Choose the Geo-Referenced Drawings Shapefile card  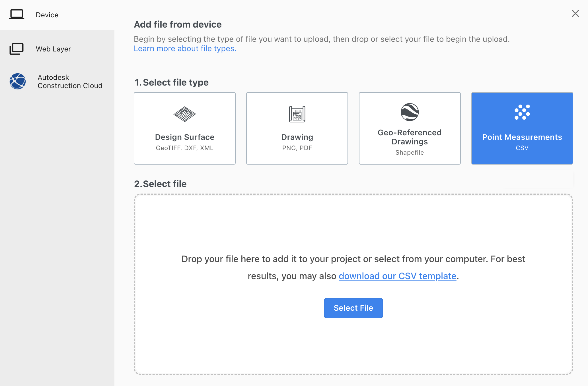coord(410,128)
